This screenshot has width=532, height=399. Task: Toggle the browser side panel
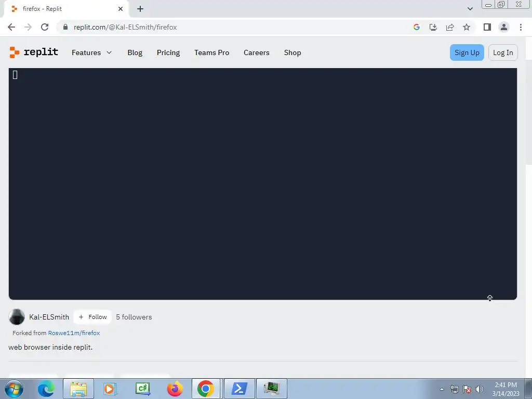[487, 27]
